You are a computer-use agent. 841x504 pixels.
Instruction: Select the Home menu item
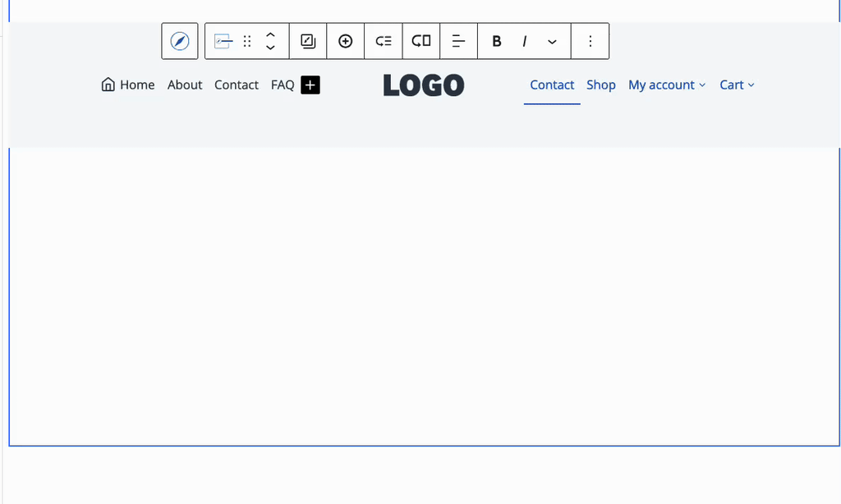(x=137, y=85)
